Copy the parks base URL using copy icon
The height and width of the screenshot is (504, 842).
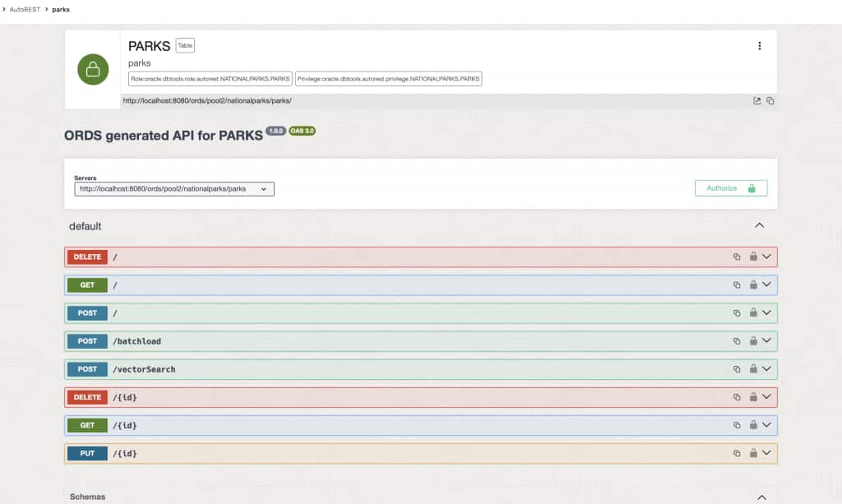(x=770, y=99)
